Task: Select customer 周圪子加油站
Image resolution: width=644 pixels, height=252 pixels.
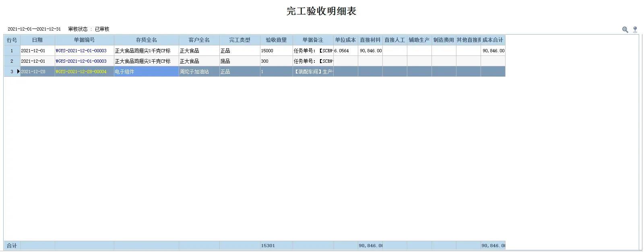Action: [x=199, y=72]
